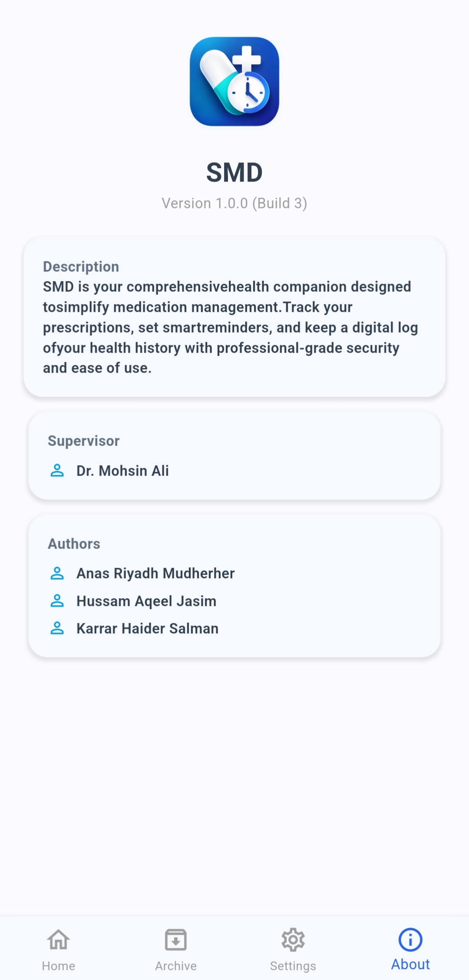The width and height of the screenshot is (469, 980).
Task: Open the Archive box icon
Action: (x=176, y=940)
